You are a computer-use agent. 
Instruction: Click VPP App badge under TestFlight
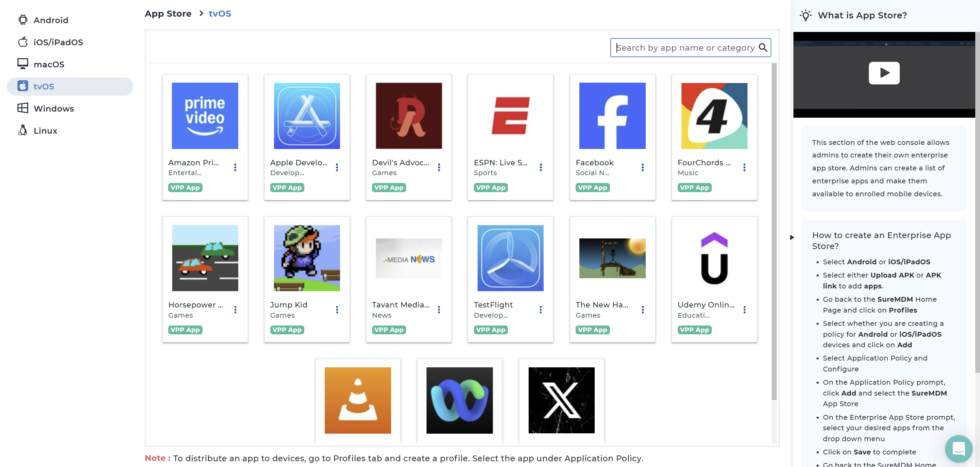tap(491, 330)
